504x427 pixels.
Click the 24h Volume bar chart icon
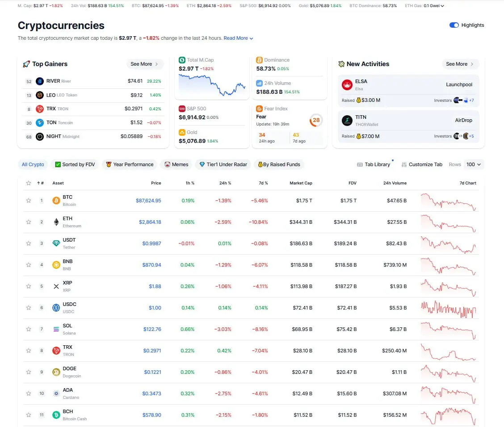(x=260, y=83)
